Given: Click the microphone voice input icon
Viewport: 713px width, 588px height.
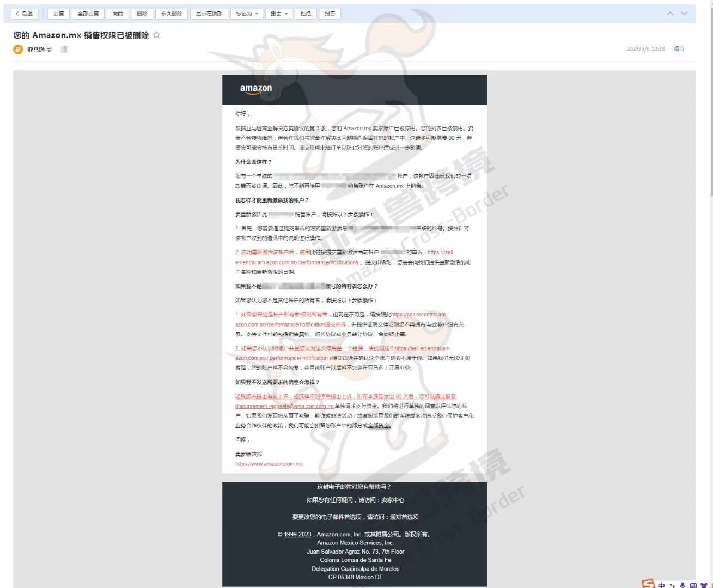Looking at the screenshot, I should point(682,585).
